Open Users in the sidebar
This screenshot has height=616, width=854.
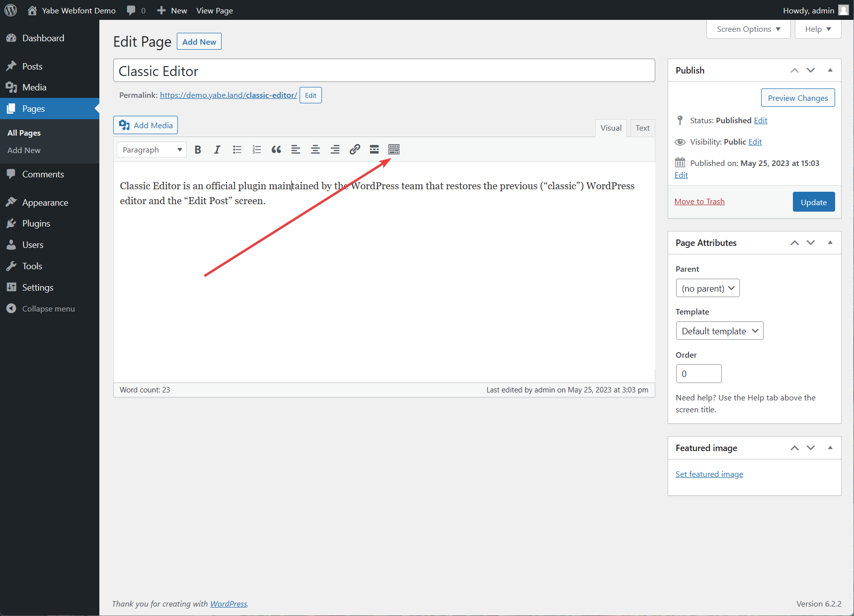(50, 245)
